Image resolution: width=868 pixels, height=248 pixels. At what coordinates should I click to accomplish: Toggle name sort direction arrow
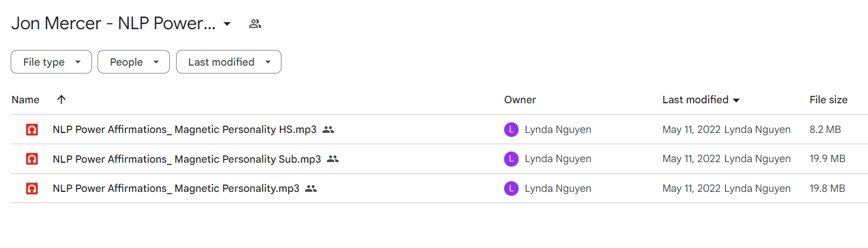62,100
